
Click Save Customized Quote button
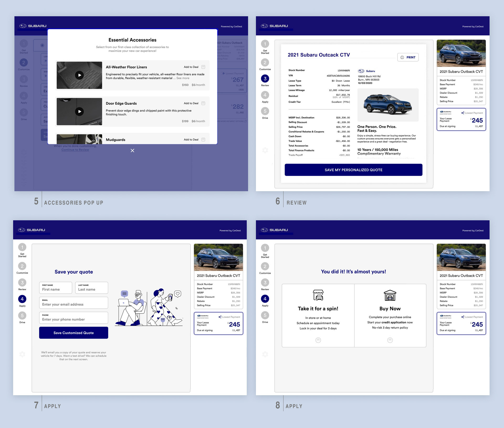pos(73,333)
